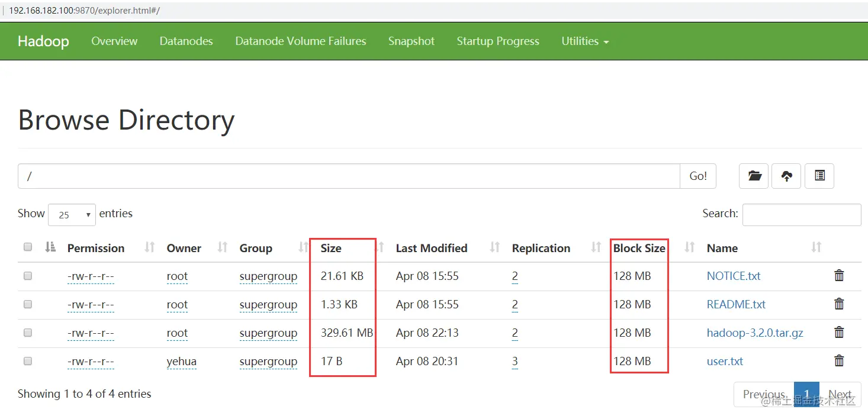Click the create directory folder icon

pos(754,176)
